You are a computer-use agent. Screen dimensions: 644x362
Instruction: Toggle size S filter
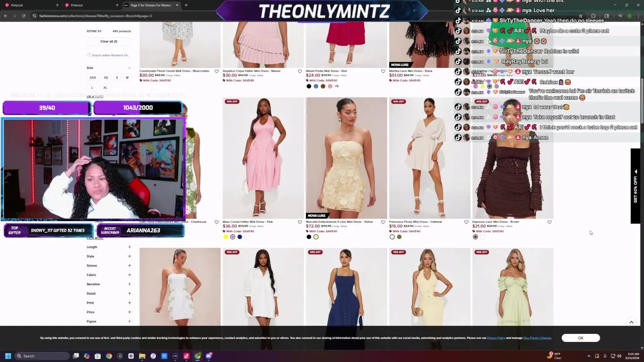pos(117,78)
